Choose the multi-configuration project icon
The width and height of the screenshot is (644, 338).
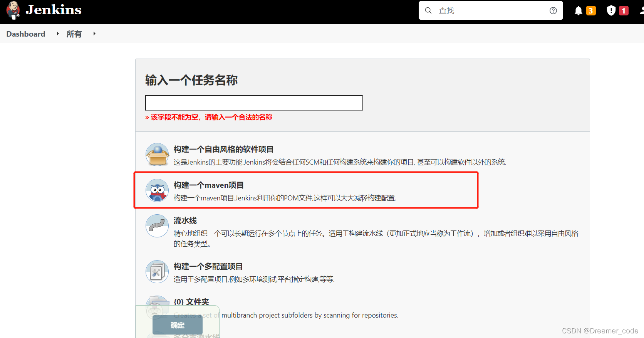pos(157,272)
